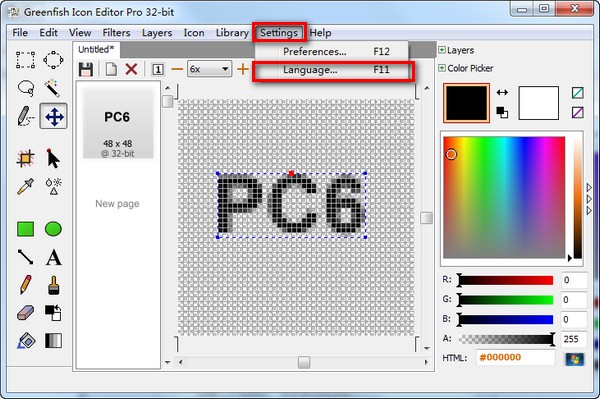Screen dimensions: 600x399
Task: Swap foreground and background colors arrow
Action: tap(502, 92)
